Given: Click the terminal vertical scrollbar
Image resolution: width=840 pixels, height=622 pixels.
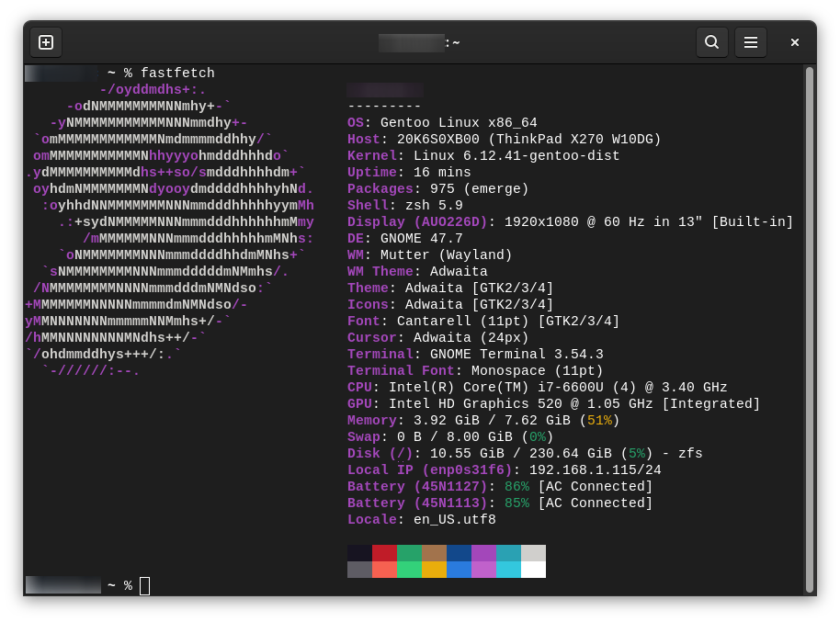Looking at the screenshot, I should 810,330.
